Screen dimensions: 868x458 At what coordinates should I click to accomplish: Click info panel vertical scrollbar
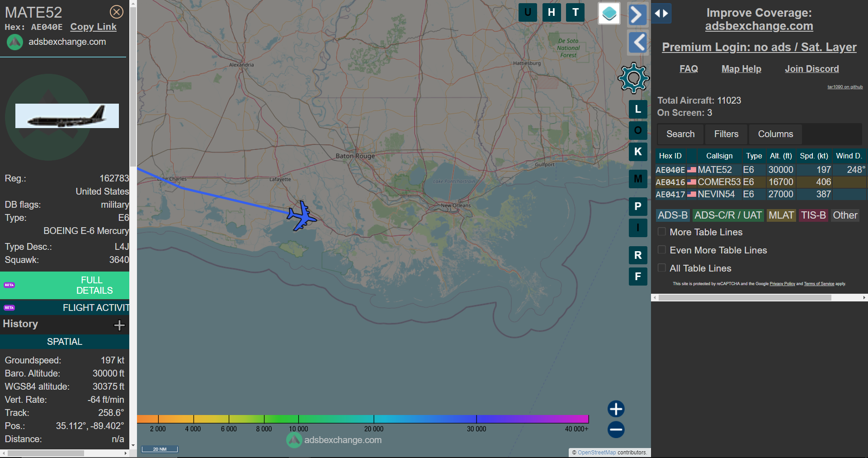point(133,86)
